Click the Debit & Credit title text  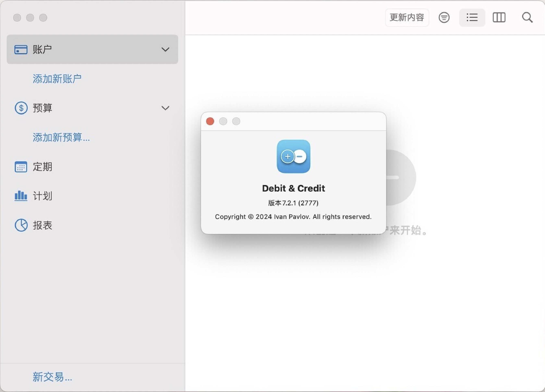click(x=293, y=188)
